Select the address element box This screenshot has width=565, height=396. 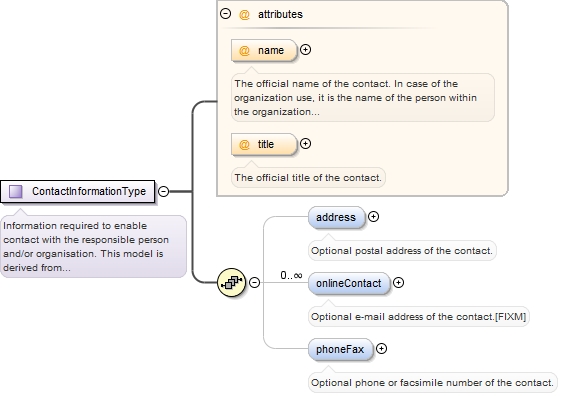[x=337, y=217]
